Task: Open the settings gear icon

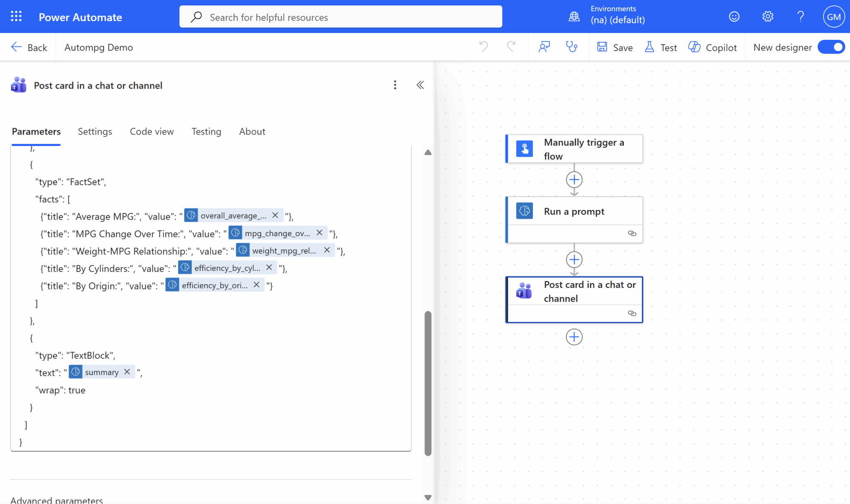Action: coord(767,17)
